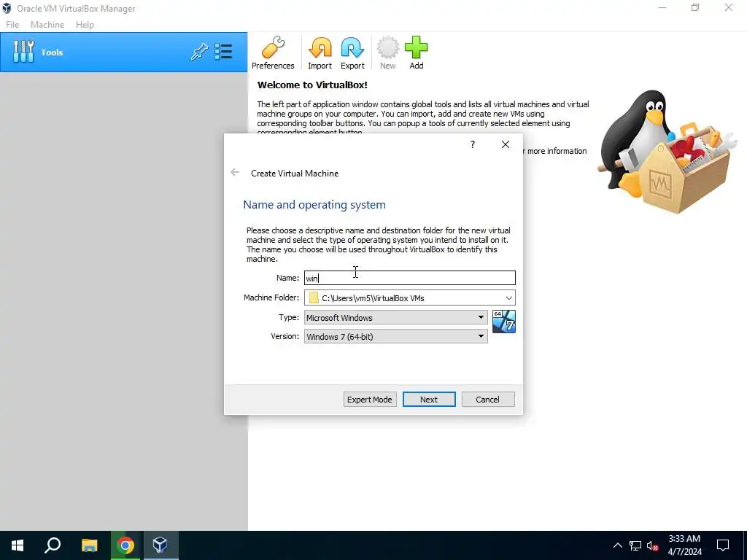Click Cancel in Create Virtual Machine dialog
Viewport: 747px width, 560px height.
click(488, 400)
